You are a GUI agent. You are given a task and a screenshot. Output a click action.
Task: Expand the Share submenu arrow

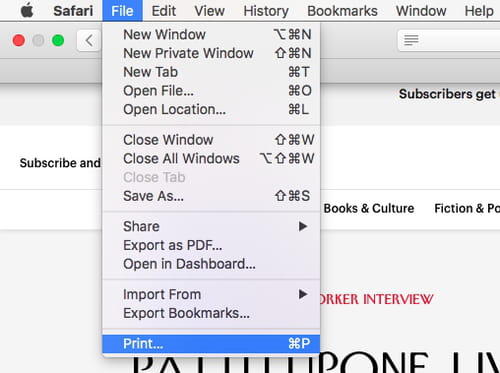(303, 226)
